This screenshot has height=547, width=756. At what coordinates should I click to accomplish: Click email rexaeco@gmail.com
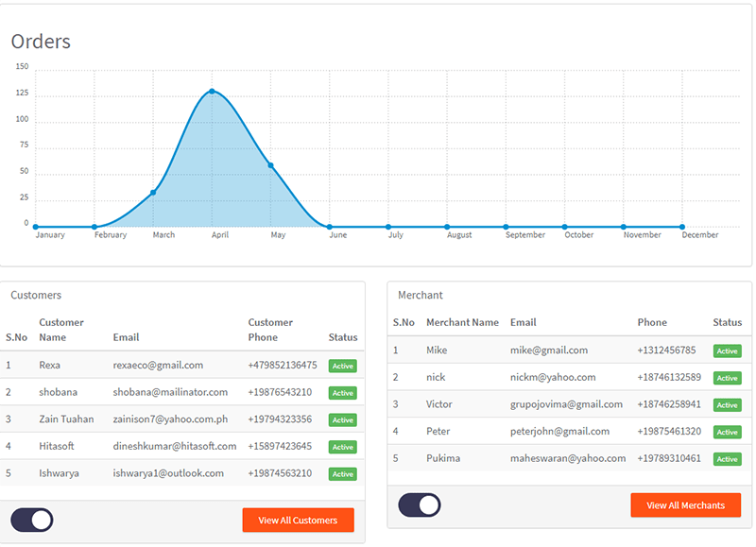click(158, 366)
